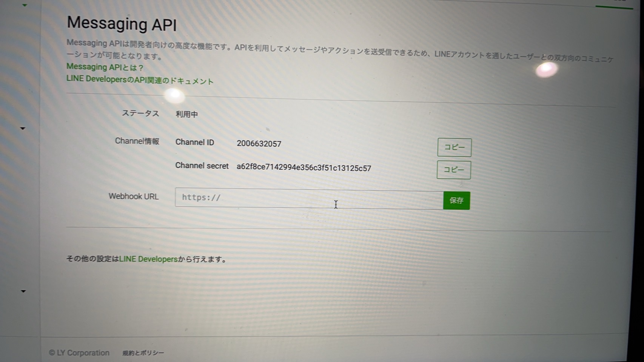Click the 利用中 status text

[186, 114]
